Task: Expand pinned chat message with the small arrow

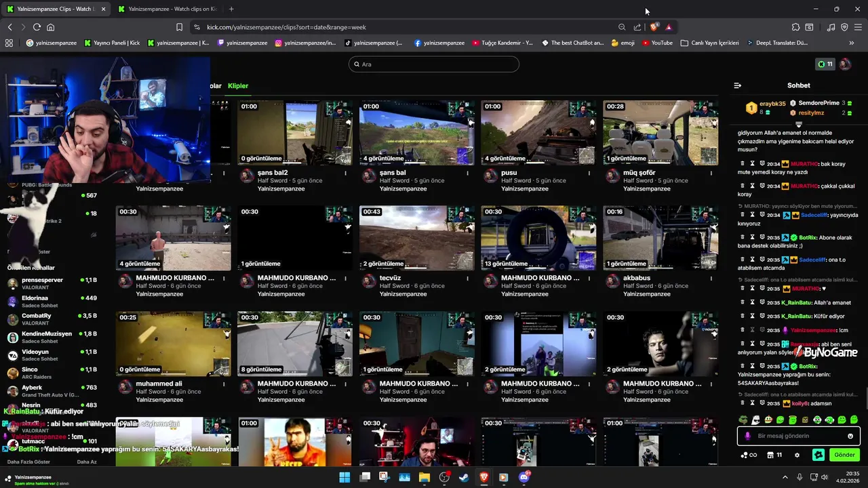Action: [x=799, y=125]
